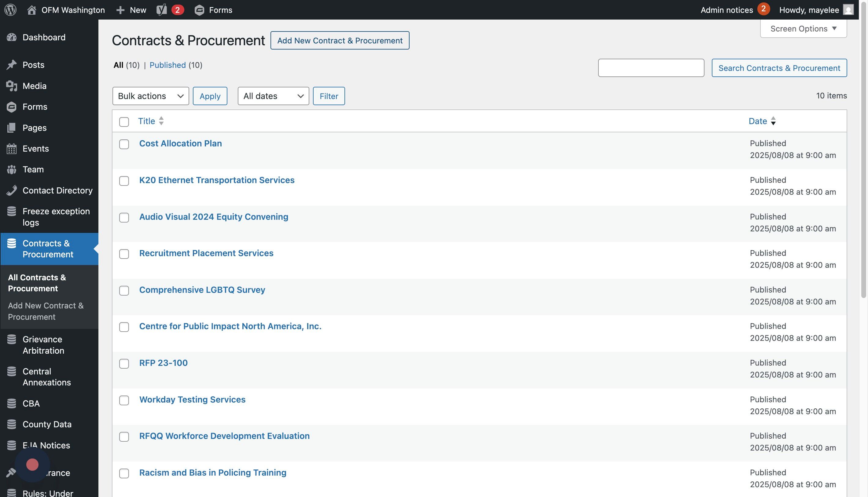Image resolution: width=868 pixels, height=497 pixels.
Task: Click the search contracts input field
Action: pyautogui.click(x=651, y=68)
